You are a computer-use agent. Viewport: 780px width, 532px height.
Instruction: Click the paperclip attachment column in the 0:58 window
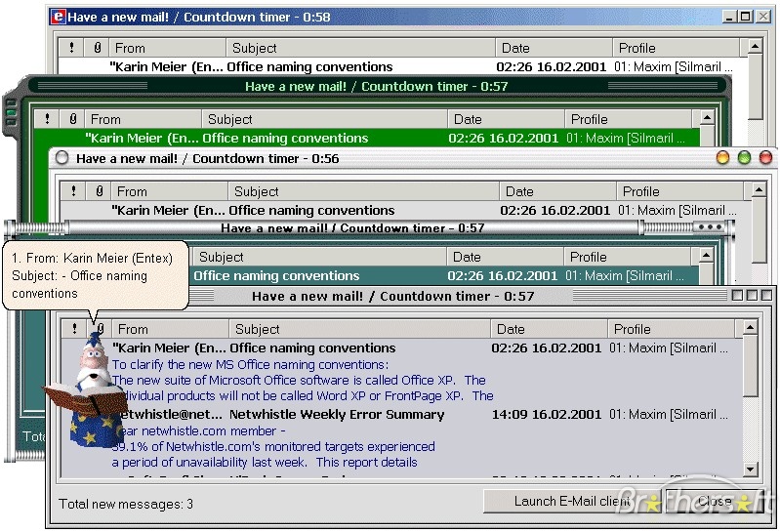(97, 48)
